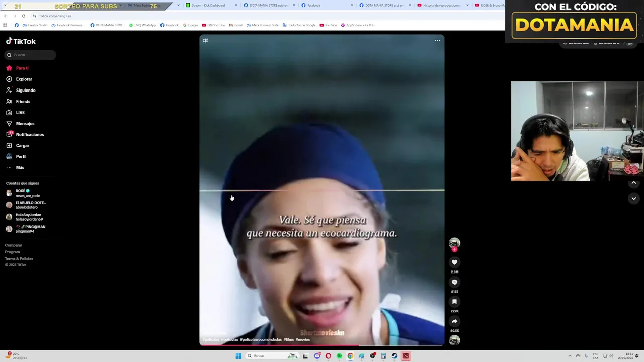Expand Terms & Policies

click(19, 258)
